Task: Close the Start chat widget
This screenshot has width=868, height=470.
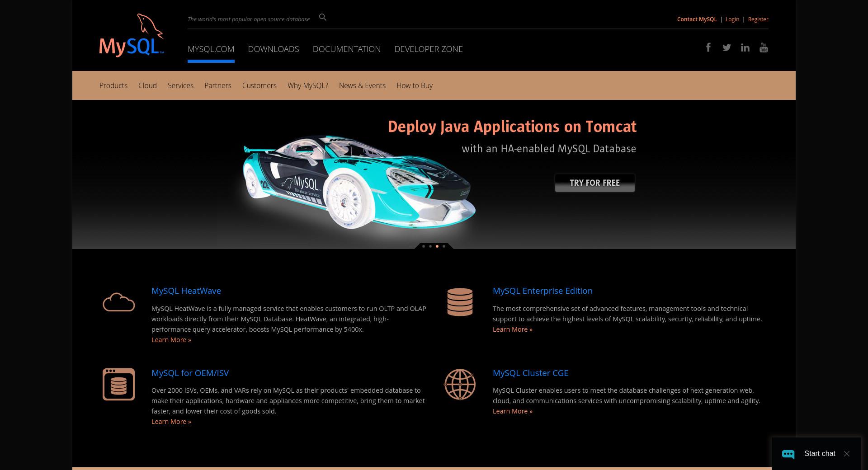Action: pyautogui.click(x=847, y=454)
